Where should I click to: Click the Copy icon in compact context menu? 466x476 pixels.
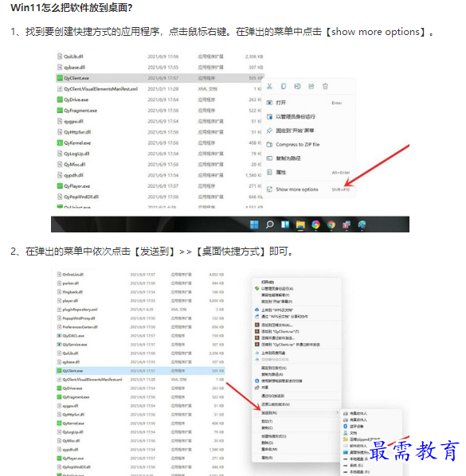pyautogui.click(x=284, y=87)
